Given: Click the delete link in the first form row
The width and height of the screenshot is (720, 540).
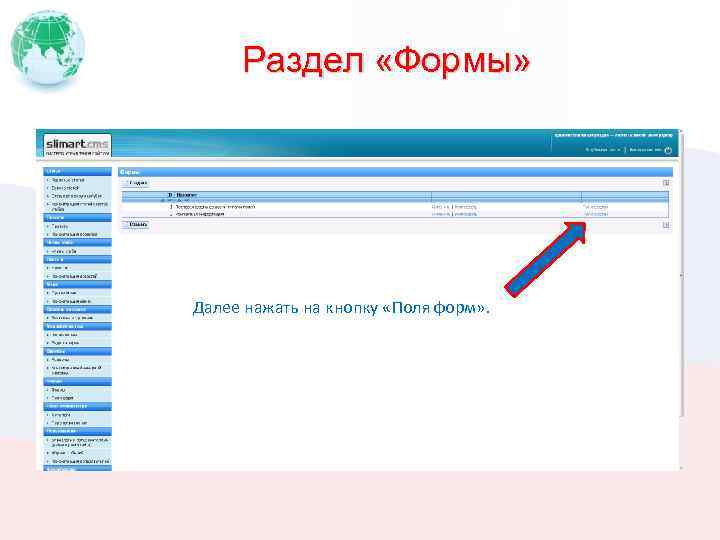Looking at the screenshot, I should [466, 207].
